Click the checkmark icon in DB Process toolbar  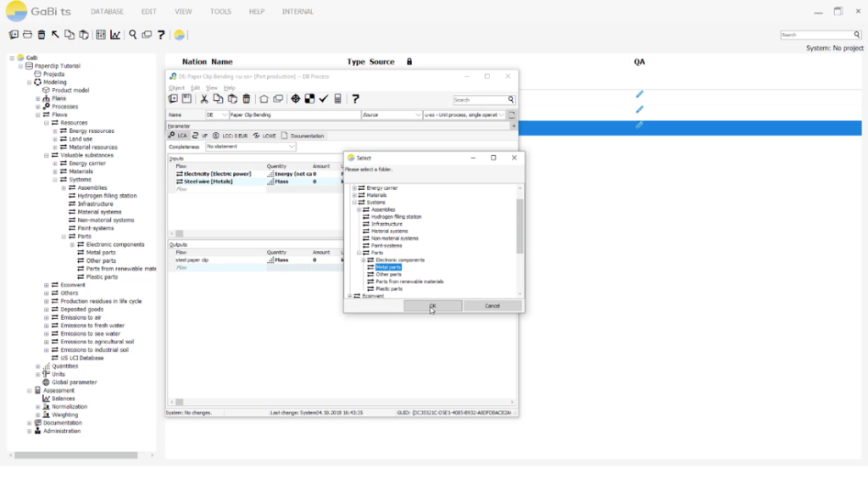(x=324, y=98)
